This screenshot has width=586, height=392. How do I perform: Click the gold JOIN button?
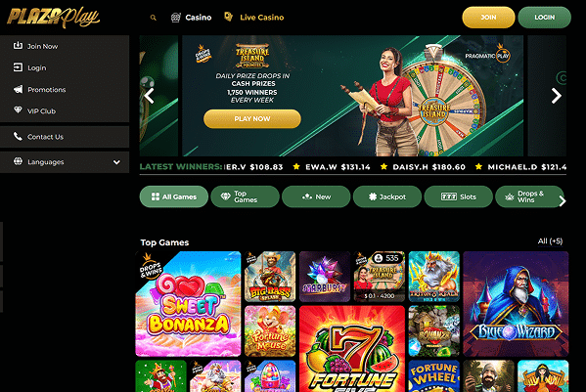(x=488, y=18)
